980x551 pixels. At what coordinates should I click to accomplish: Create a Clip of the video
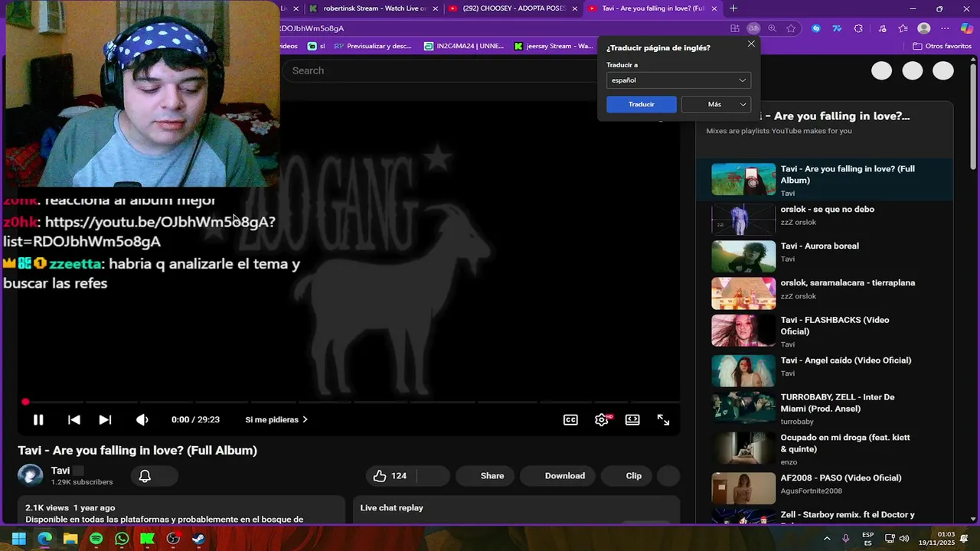(627, 476)
